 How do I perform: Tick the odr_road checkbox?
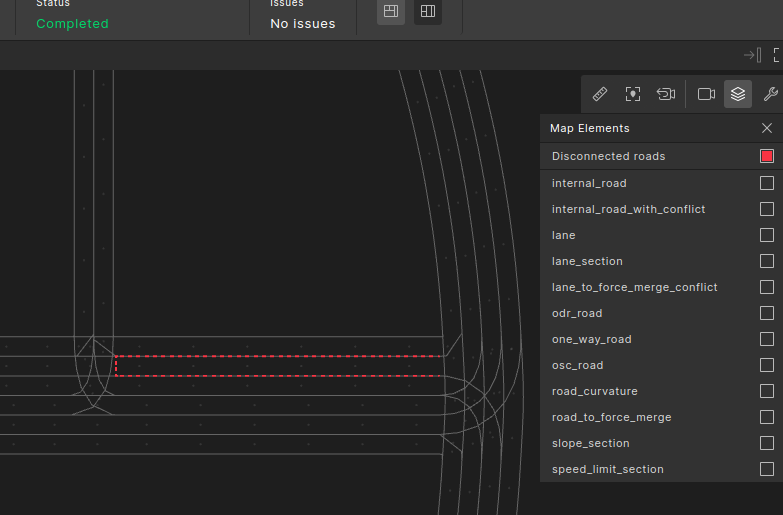click(767, 313)
